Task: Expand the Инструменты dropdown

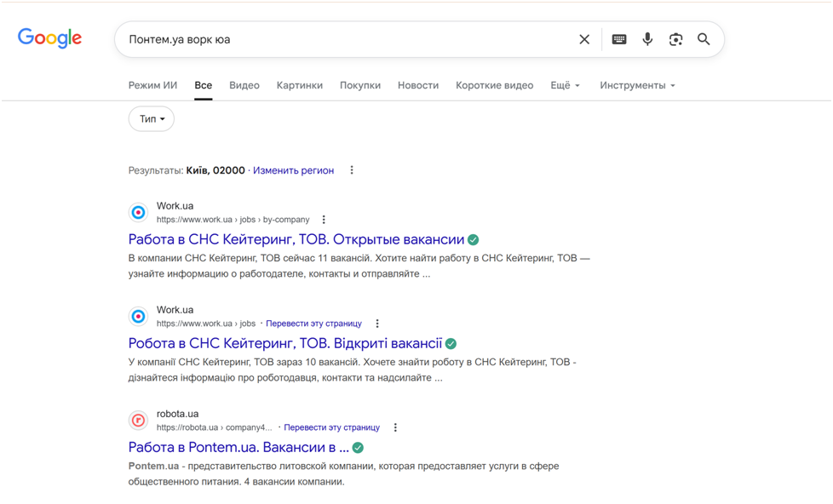Action: pyautogui.click(x=635, y=85)
